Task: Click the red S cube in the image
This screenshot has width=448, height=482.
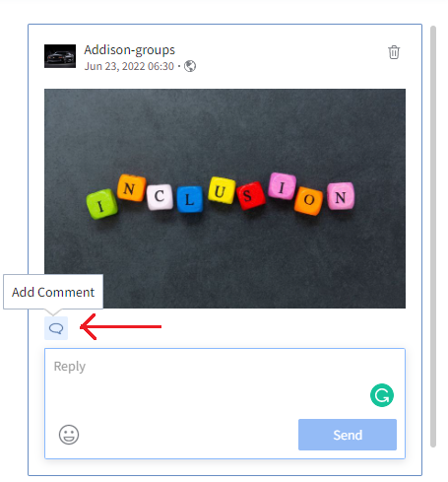Action: 251,195
